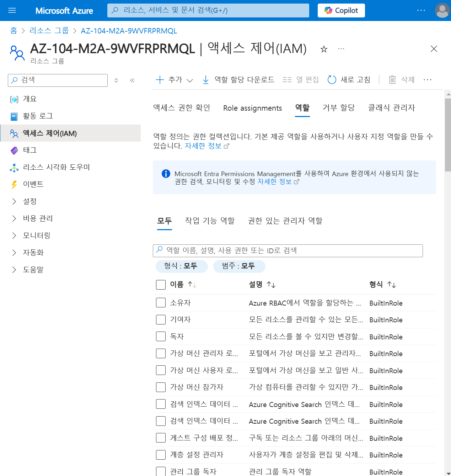Viewport: 451px width, 476px height.
Task: Open the toolbar overflow ellipsis
Action: click(428, 80)
